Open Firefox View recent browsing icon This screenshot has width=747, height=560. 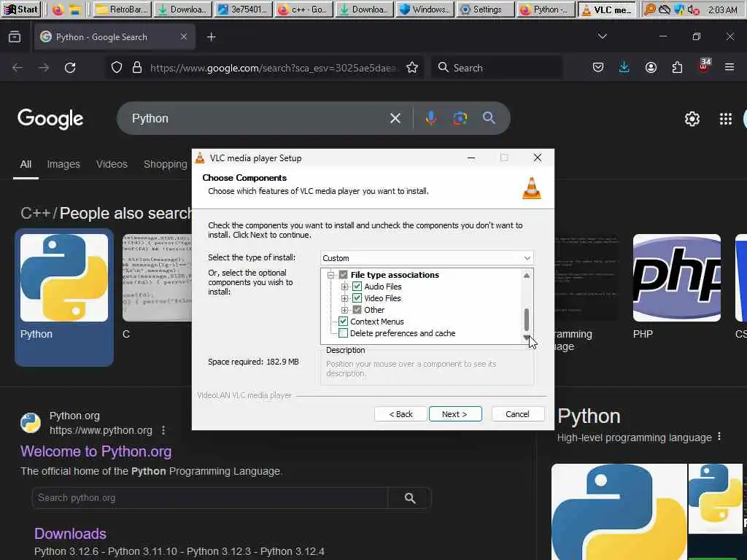[x=15, y=36]
